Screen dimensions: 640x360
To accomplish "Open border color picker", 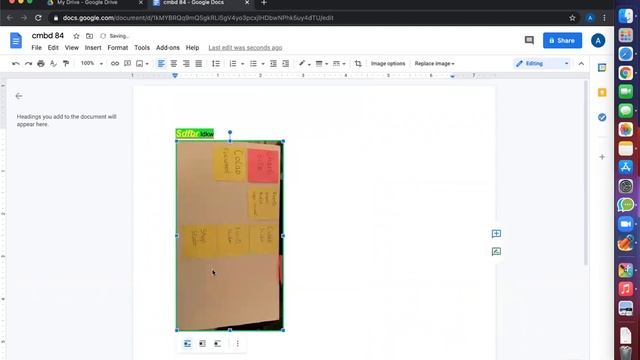I will coord(304,64).
